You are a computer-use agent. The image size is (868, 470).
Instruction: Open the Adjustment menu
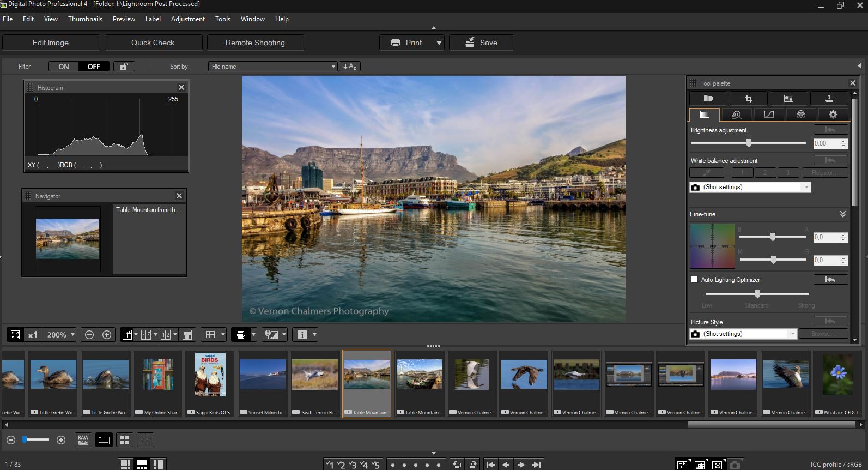pos(187,19)
